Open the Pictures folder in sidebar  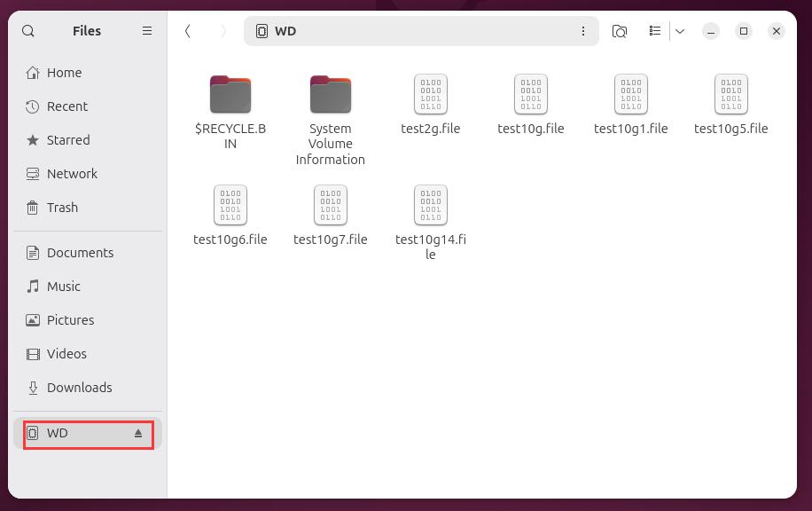click(70, 320)
